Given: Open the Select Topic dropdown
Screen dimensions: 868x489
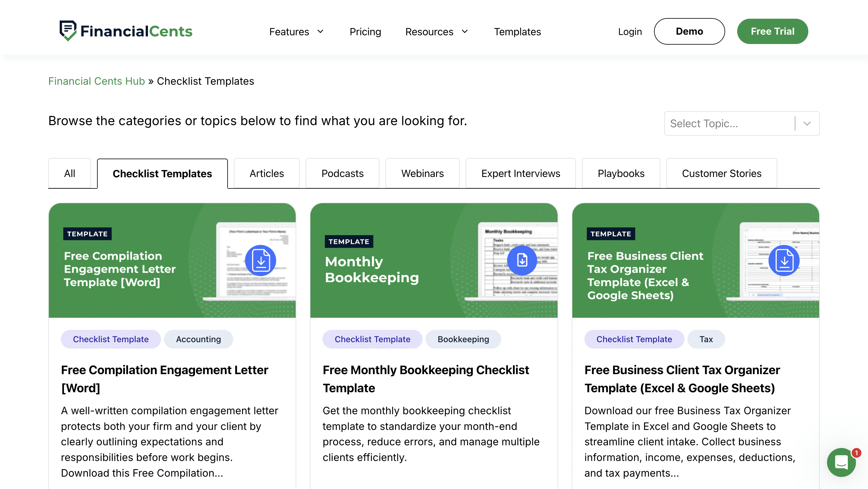Looking at the screenshot, I should pyautogui.click(x=741, y=123).
